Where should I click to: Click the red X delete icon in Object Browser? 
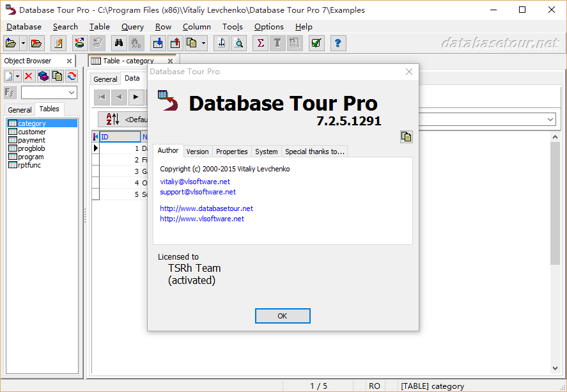29,76
